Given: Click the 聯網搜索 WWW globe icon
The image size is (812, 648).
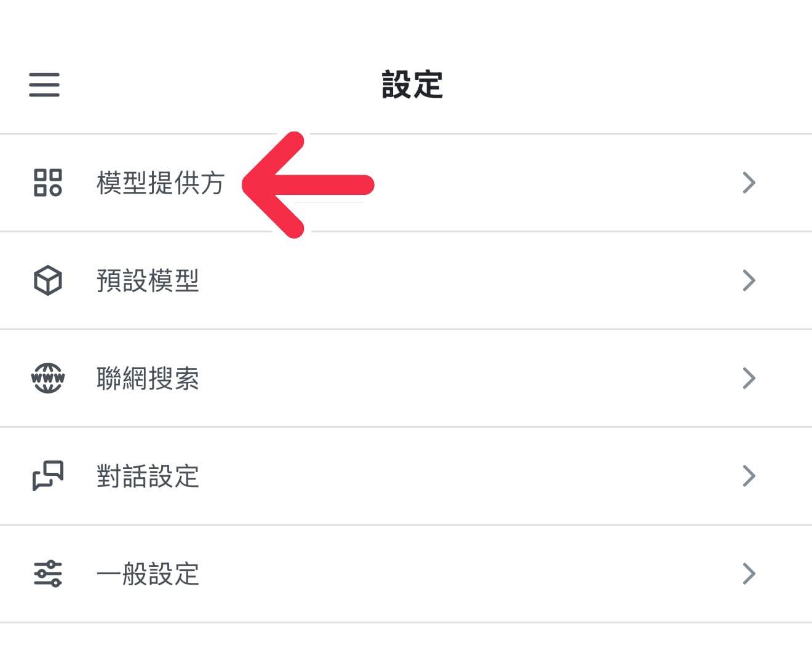Looking at the screenshot, I should [47, 378].
